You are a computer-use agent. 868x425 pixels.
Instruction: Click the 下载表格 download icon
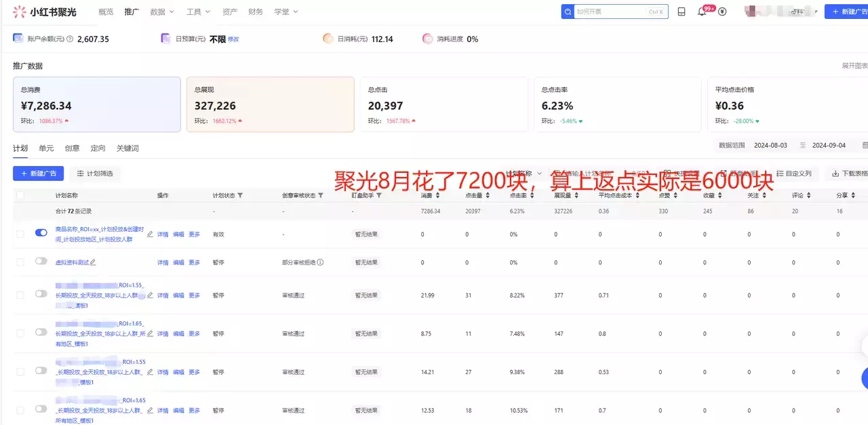click(x=836, y=173)
